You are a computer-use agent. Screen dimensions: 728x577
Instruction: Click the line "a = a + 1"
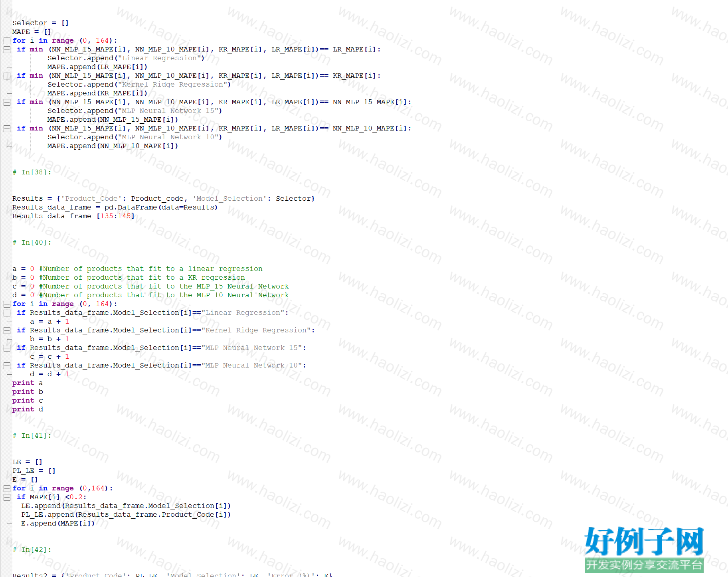tap(49, 322)
